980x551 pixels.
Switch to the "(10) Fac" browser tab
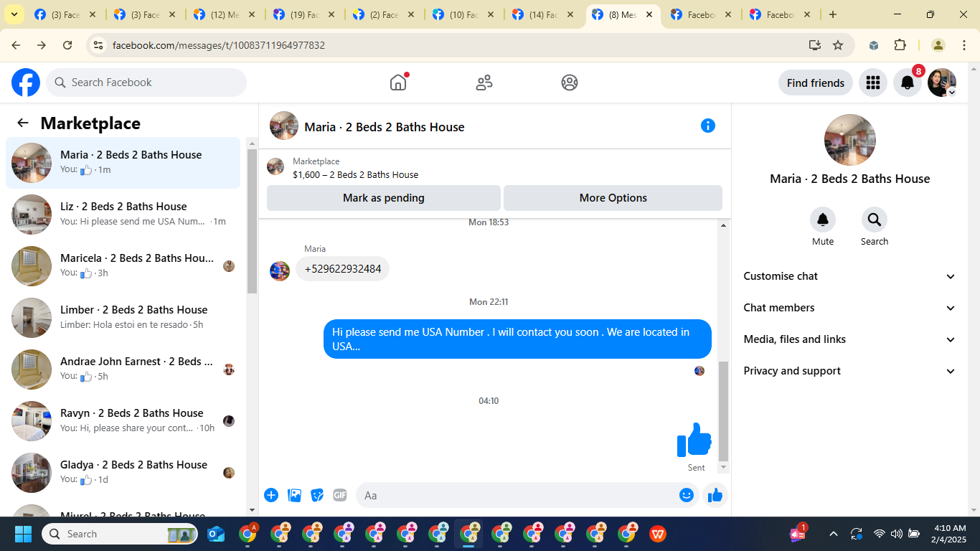(x=463, y=14)
